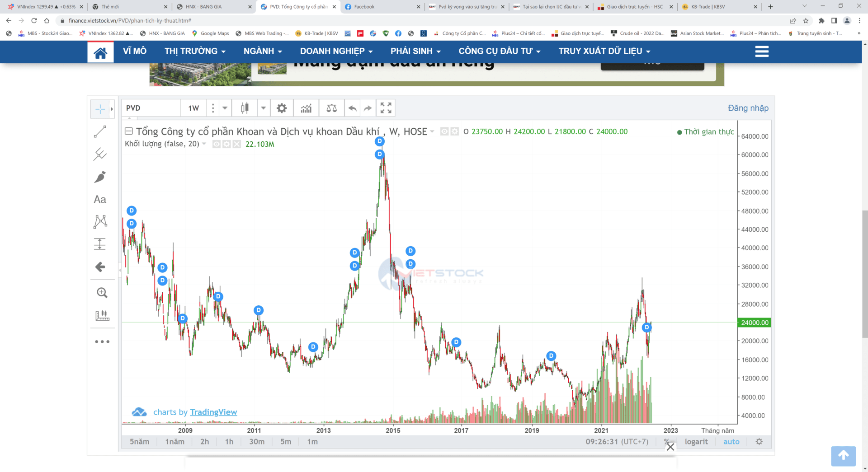The width and height of the screenshot is (868, 472).
Task: Go to Vietstock home via house icon
Action: pos(100,52)
